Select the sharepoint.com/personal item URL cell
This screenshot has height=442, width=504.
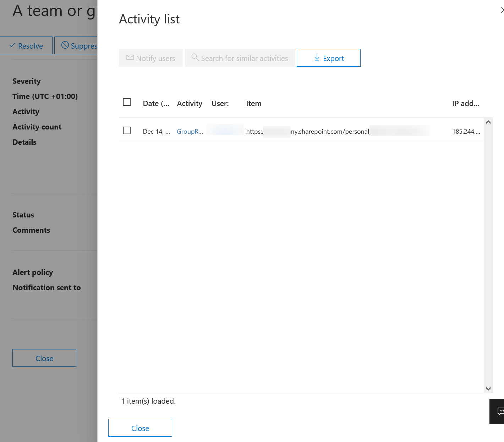pyautogui.click(x=338, y=132)
